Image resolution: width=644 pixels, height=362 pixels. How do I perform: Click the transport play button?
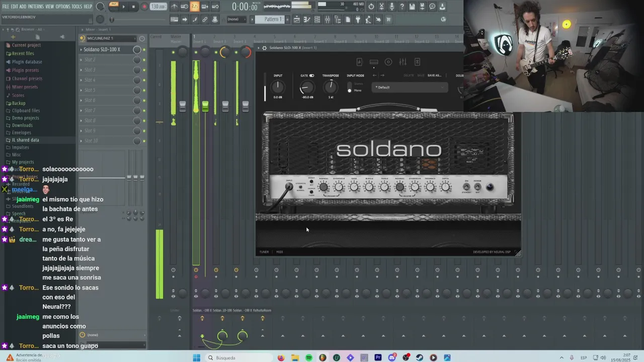coord(124,7)
